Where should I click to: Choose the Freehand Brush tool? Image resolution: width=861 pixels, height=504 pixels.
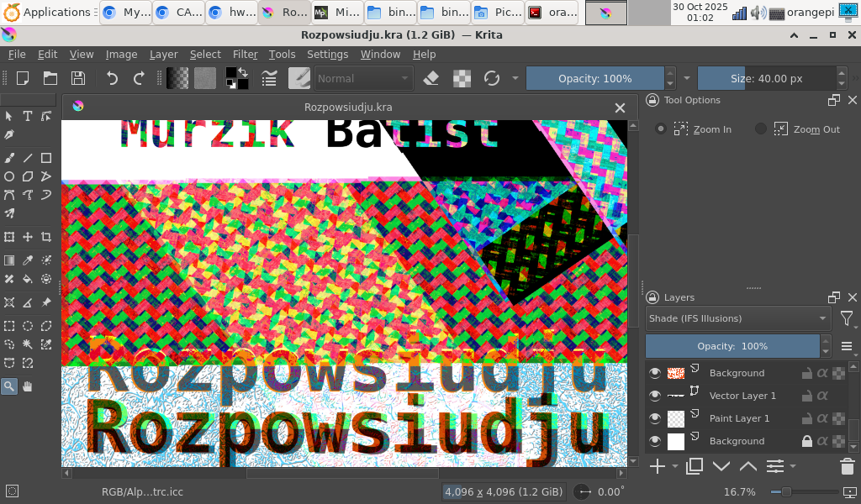pos(9,157)
